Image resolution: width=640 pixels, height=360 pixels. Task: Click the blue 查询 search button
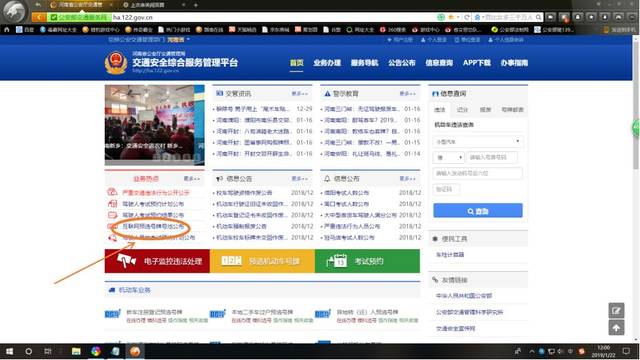pyautogui.click(x=478, y=211)
